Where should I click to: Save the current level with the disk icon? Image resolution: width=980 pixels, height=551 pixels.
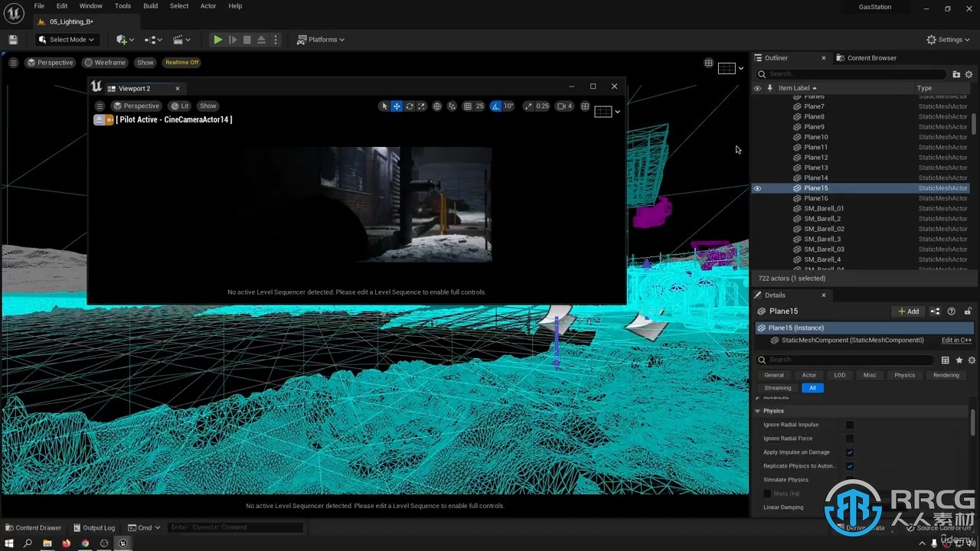pos(13,40)
